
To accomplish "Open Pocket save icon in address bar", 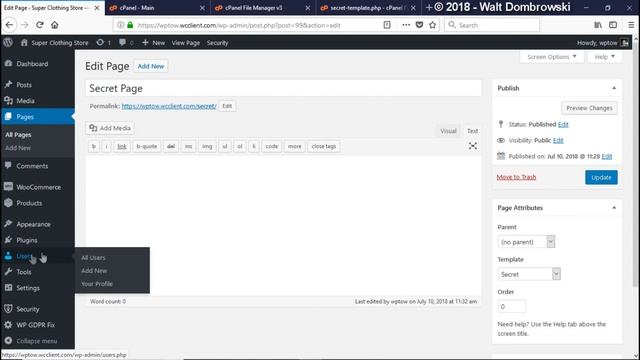I will [x=419, y=25].
